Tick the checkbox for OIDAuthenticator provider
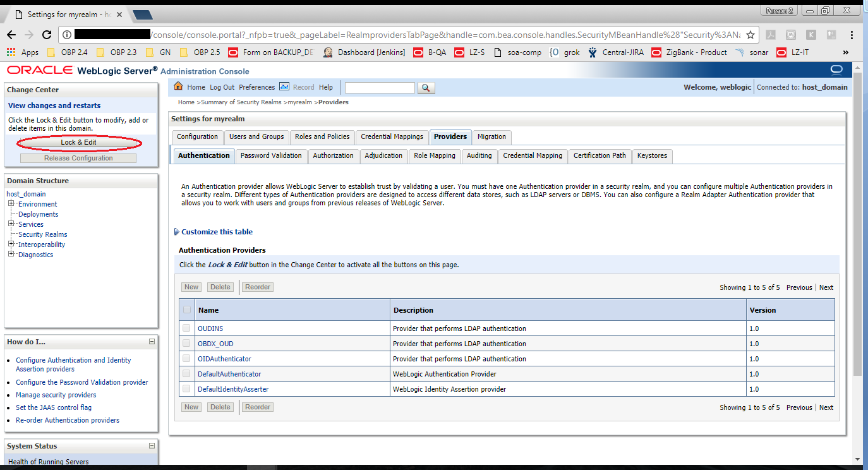 186,358
